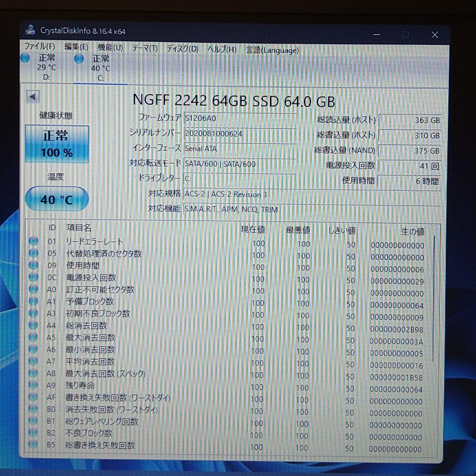Click status icon for row AF 書き換え失敗回数
Screen dimensions: 476x476
pyautogui.click(x=33, y=397)
